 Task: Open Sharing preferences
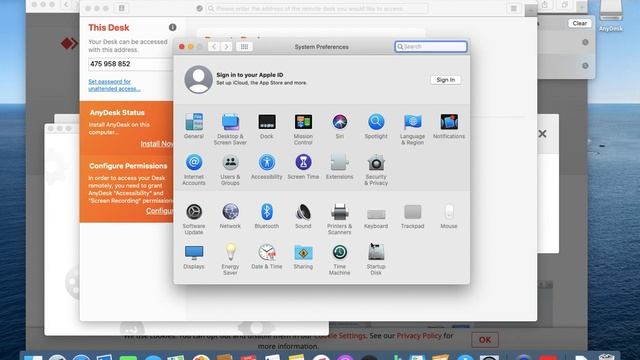[x=303, y=256]
